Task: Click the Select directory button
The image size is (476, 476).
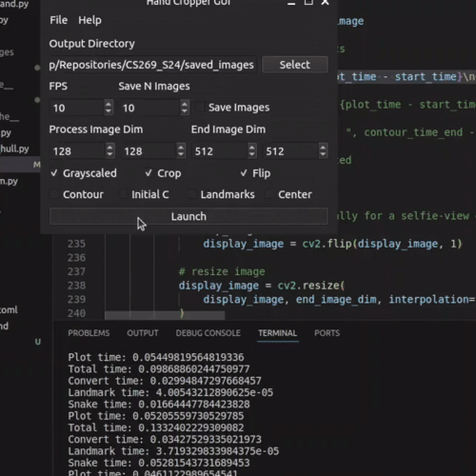Action: (295, 65)
